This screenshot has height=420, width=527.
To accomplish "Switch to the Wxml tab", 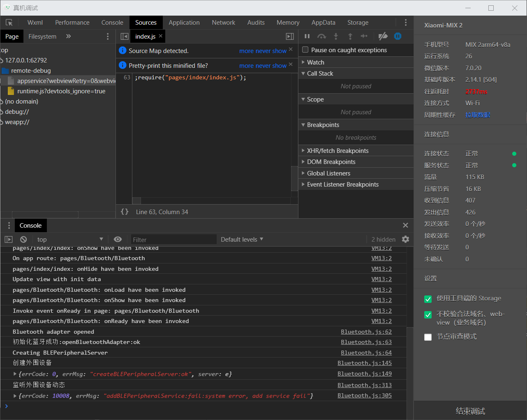I will click(35, 23).
